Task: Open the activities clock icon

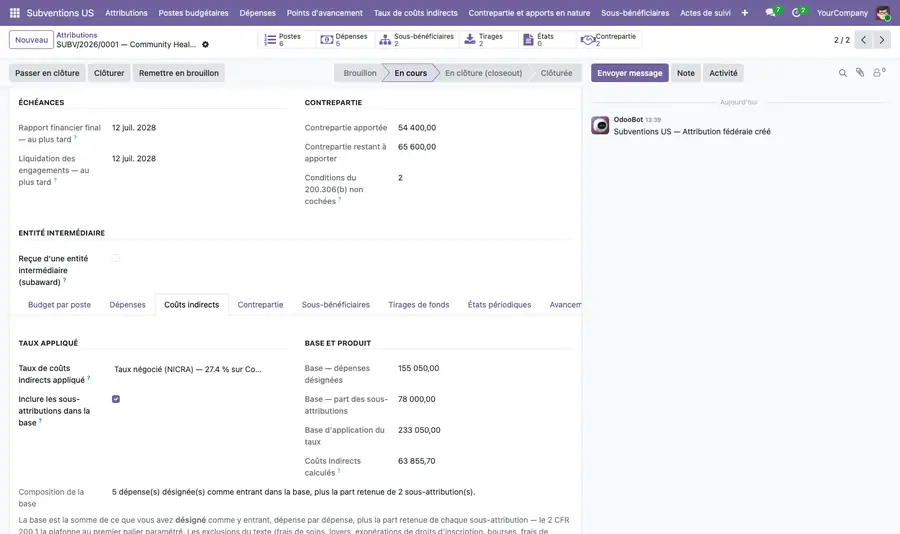Action: pos(798,12)
